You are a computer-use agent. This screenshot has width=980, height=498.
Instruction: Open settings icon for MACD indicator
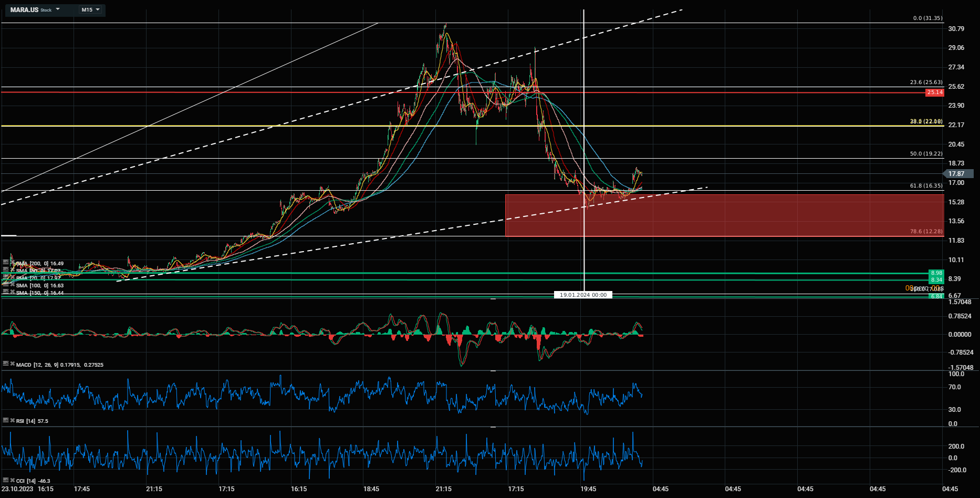click(6, 364)
